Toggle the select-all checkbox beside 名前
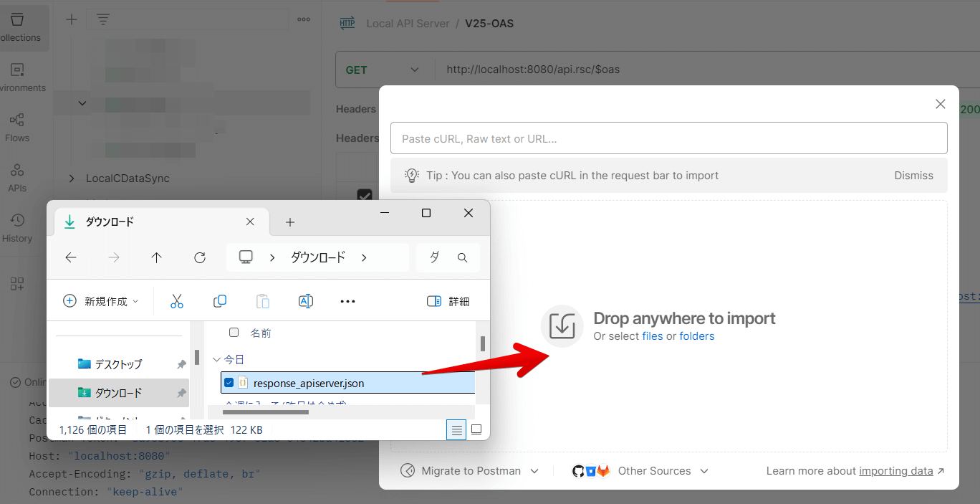Screen dimensions: 980x504 pos(234,332)
